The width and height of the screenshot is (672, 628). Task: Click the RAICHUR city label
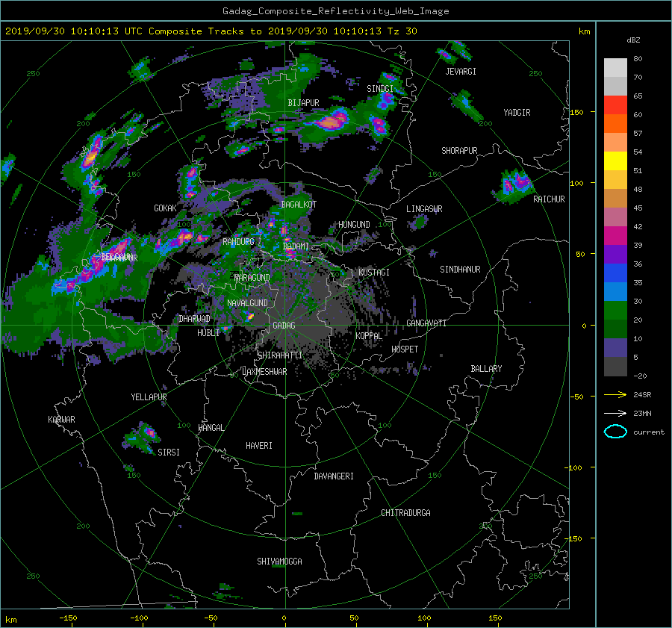coord(549,199)
